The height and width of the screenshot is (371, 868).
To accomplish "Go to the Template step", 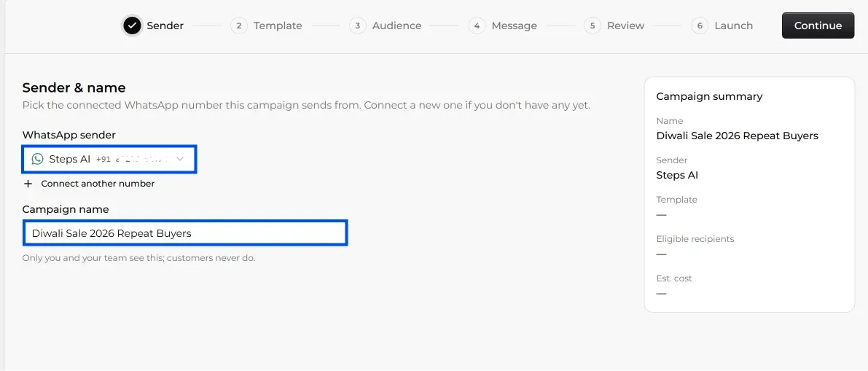I will pos(266,26).
